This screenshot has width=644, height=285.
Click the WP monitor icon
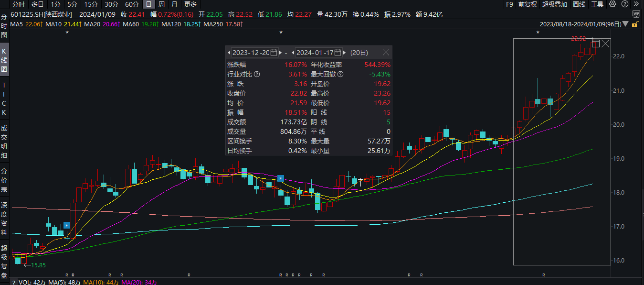[x=636, y=14]
